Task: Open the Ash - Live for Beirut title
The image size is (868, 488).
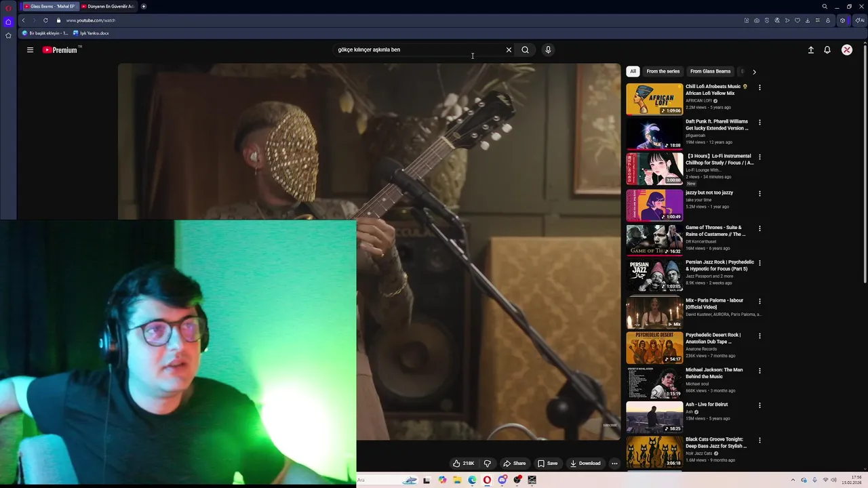Action: tap(707, 405)
